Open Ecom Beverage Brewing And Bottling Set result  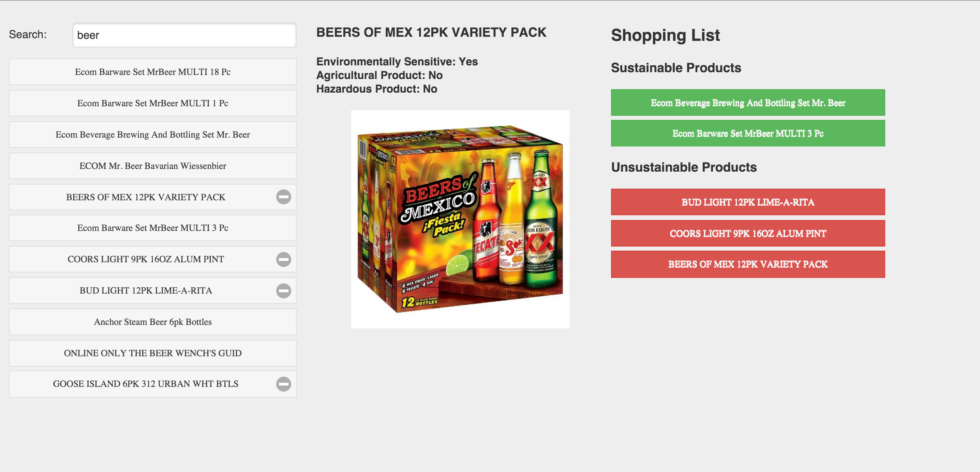tap(152, 135)
